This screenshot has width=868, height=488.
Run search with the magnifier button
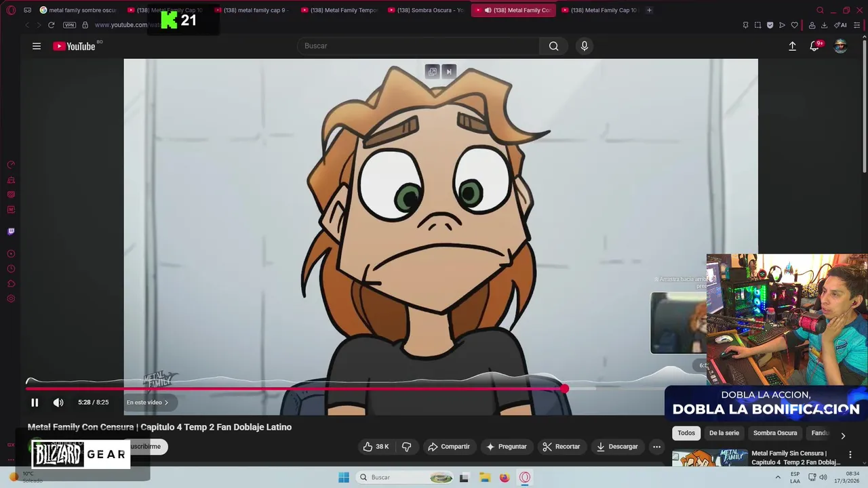pyautogui.click(x=554, y=46)
